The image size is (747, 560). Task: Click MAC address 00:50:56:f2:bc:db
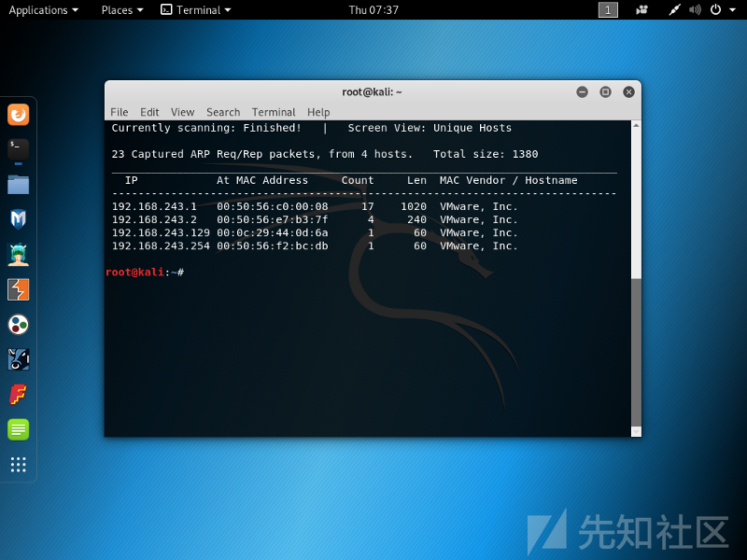click(273, 246)
